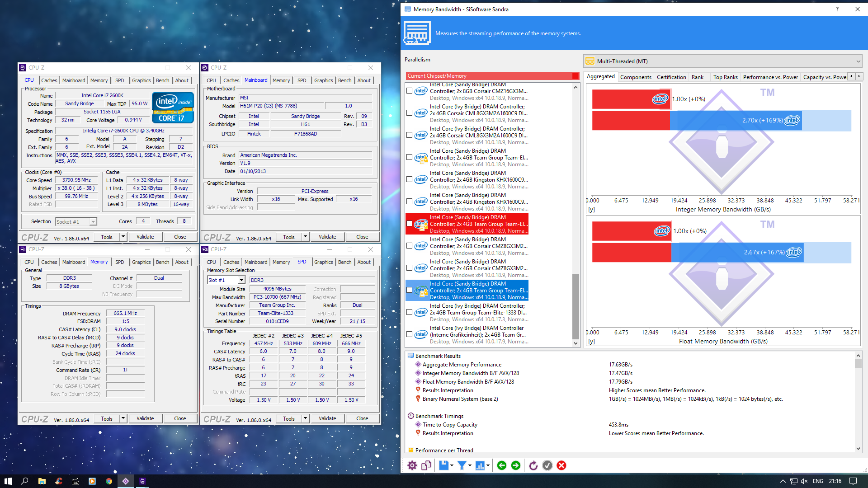
Task: Click the purple refresh benchmark icon
Action: click(533, 465)
